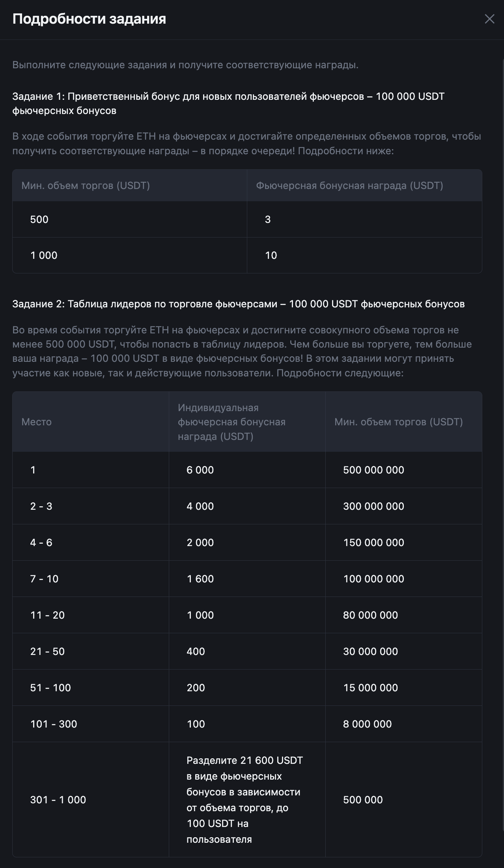The height and width of the screenshot is (868, 504).
Task: Select the Задание 2 heading
Action: [240, 304]
